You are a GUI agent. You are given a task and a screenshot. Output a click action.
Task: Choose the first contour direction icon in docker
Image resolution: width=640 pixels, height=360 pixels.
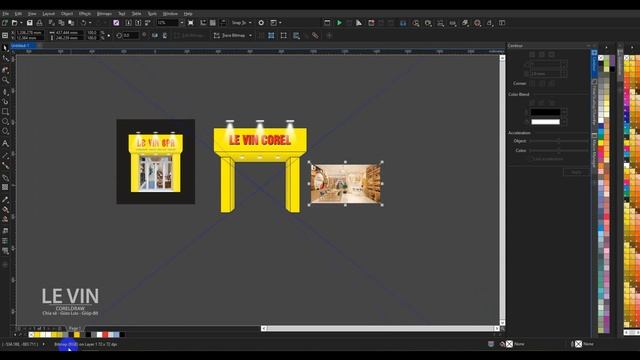(532, 54)
